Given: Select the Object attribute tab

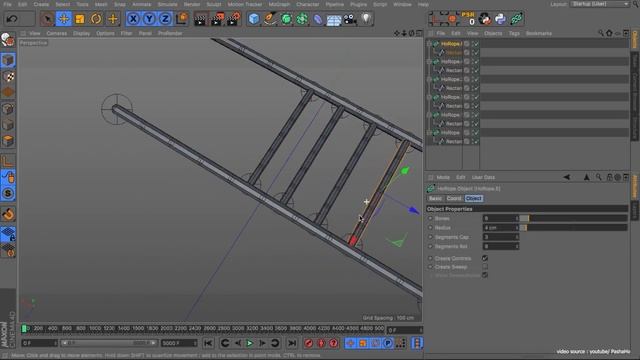Looking at the screenshot, I should coord(473,198).
